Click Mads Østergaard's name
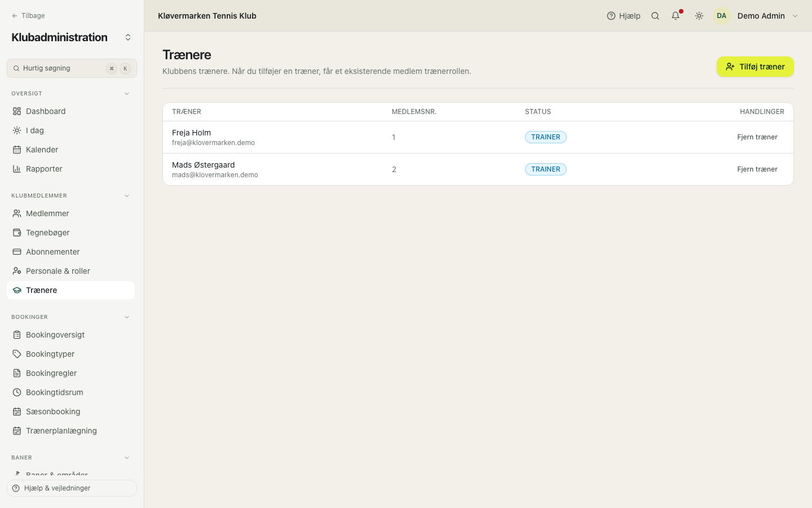Viewport: 812px width, 508px height. point(203,165)
